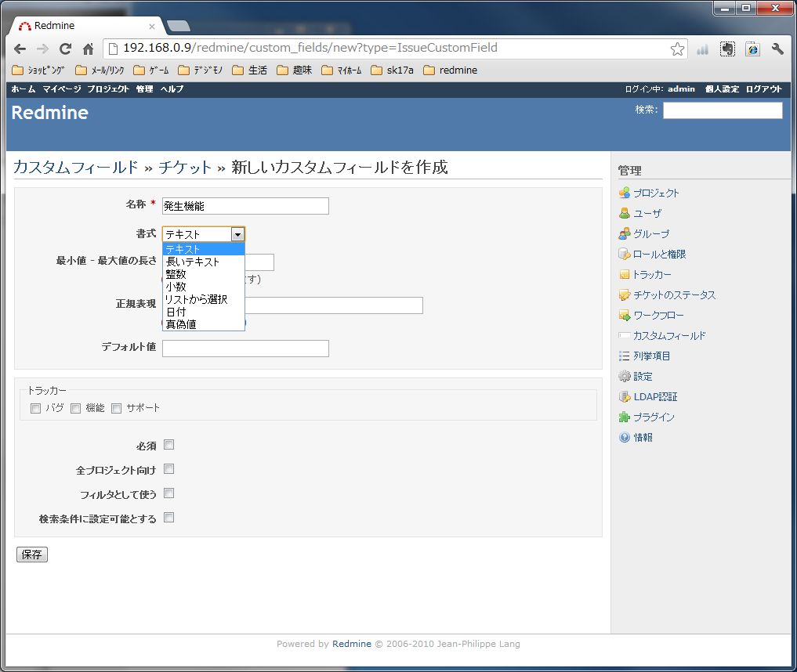Screen dimensions: 797x672
Task: Click the 正規表現 input field
Action: point(334,305)
